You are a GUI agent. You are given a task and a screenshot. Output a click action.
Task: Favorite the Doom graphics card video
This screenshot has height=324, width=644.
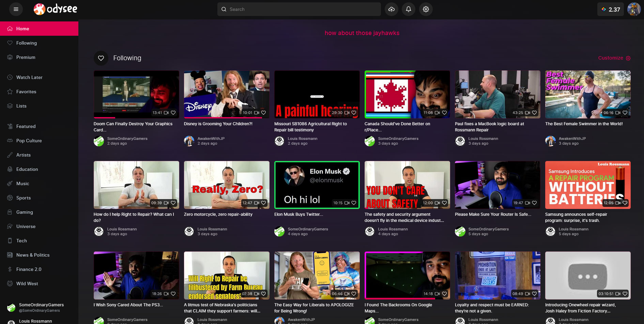coord(173,113)
